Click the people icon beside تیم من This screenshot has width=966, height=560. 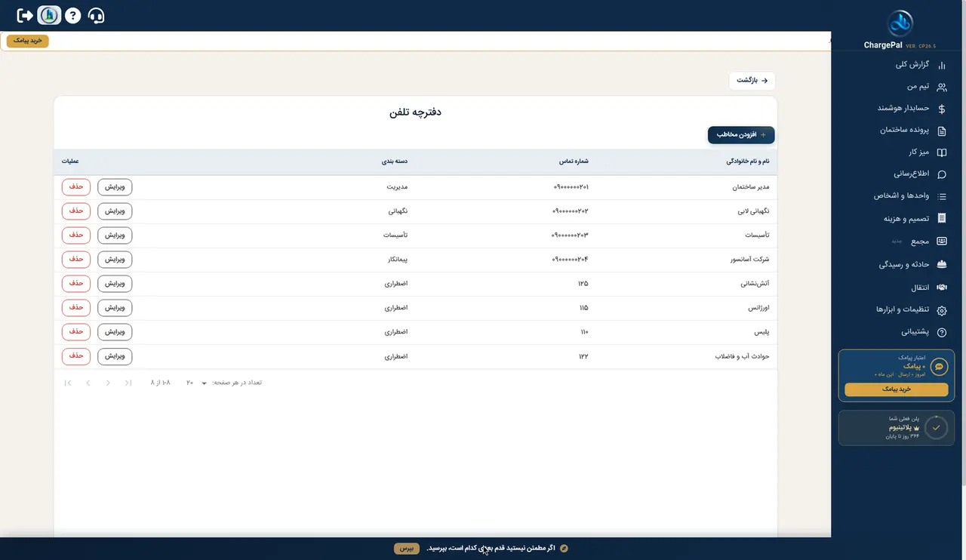941,87
